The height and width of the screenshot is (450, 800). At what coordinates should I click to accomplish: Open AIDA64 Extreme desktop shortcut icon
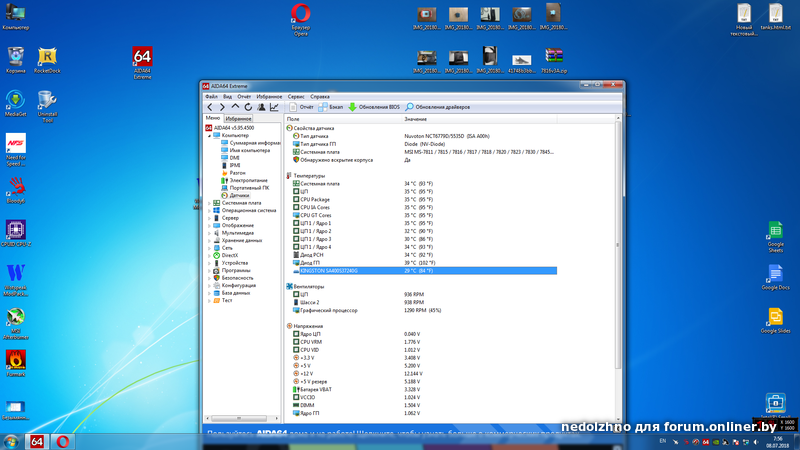(142, 59)
